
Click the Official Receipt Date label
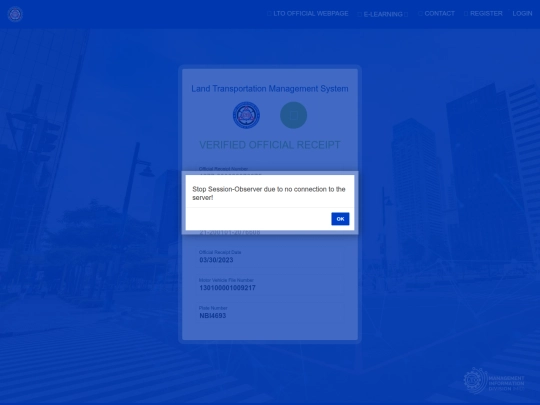(220, 252)
